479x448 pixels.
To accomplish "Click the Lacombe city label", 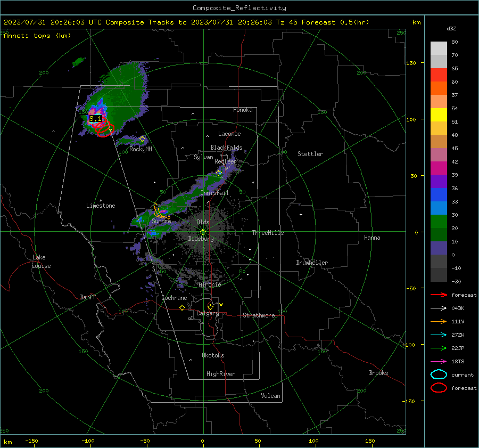I will click(229, 134).
